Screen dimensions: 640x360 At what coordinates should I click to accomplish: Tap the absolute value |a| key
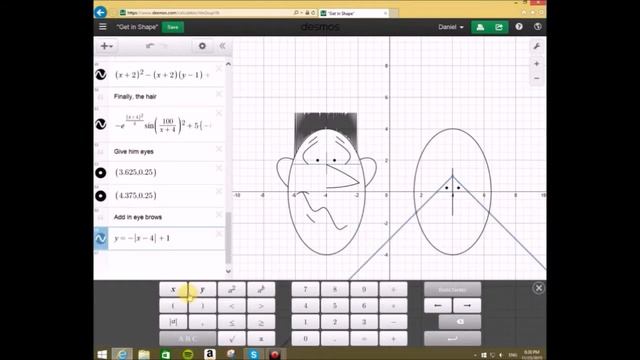click(x=173, y=322)
